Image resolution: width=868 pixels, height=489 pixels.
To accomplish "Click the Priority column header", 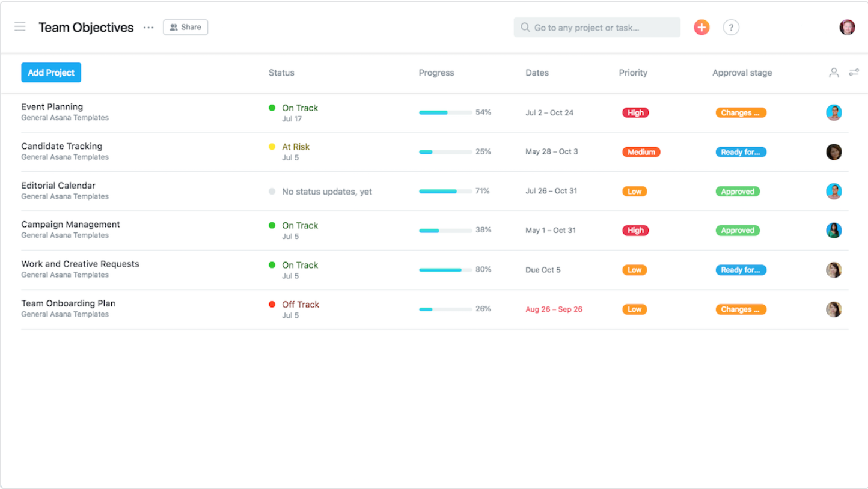I will (x=633, y=73).
